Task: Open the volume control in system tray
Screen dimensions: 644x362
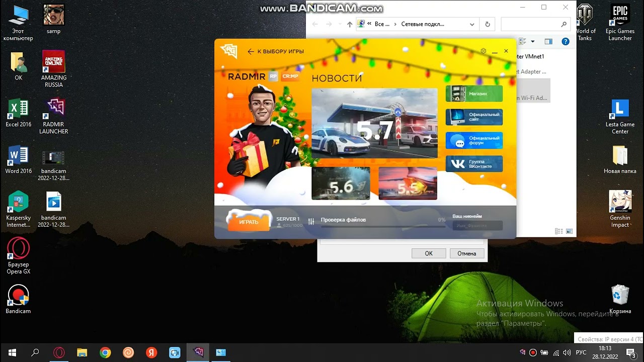Action: (x=567, y=352)
